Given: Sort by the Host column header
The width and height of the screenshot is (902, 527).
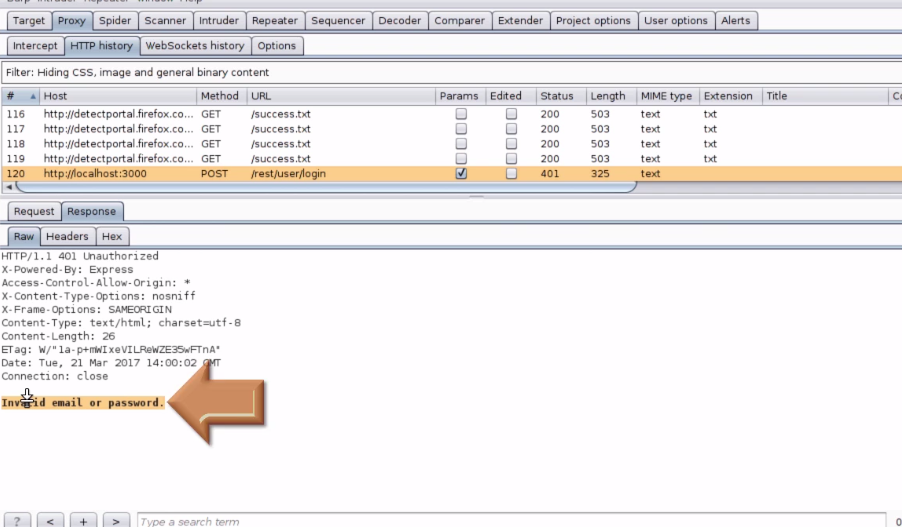Looking at the screenshot, I should click(x=119, y=96).
